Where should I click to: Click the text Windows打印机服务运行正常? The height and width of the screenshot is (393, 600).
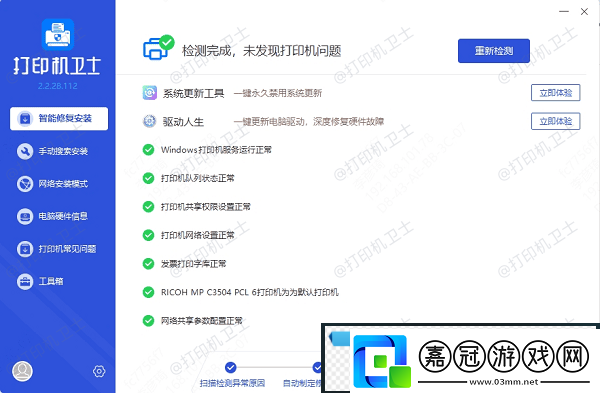216,150
